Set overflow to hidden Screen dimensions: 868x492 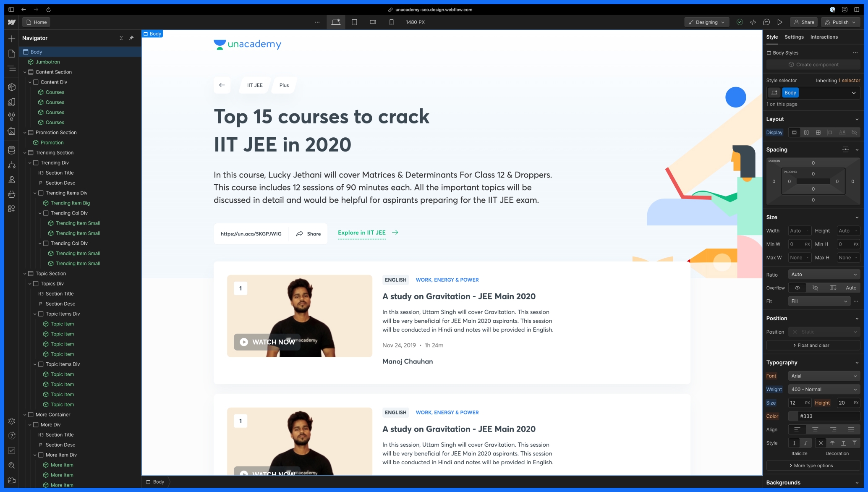click(x=815, y=288)
